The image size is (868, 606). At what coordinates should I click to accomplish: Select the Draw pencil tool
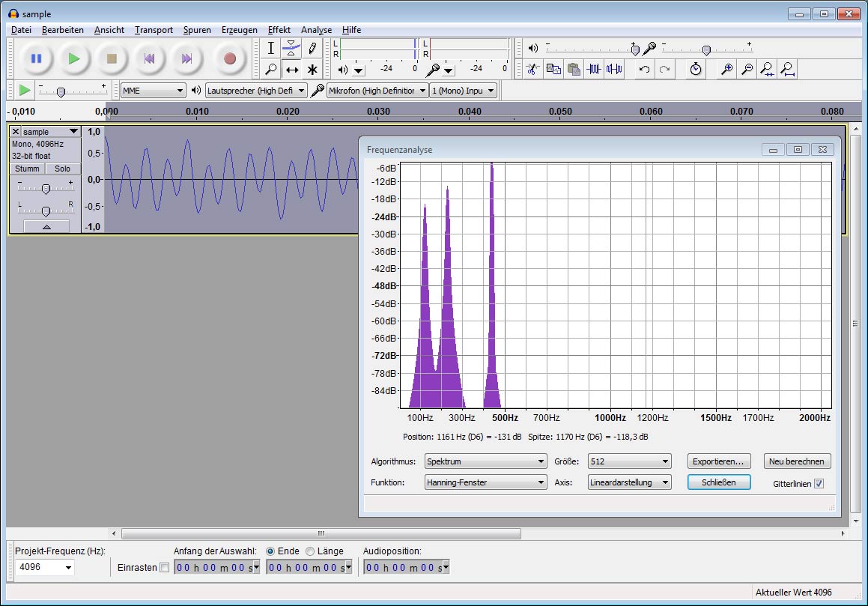tap(312, 49)
